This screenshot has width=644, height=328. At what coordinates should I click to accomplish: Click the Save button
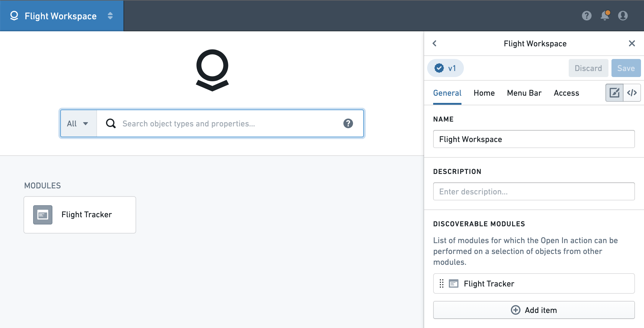[626, 68]
